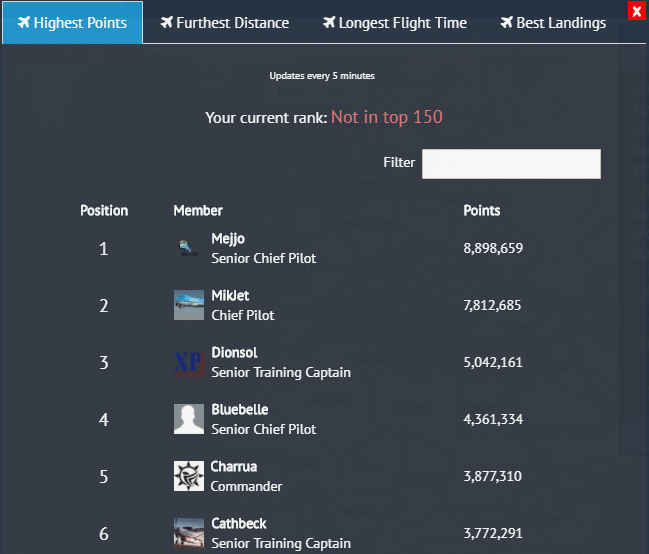Click Charrua's emblem avatar icon
Image resolution: width=649 pixels, height=554 pixels.
189,476
